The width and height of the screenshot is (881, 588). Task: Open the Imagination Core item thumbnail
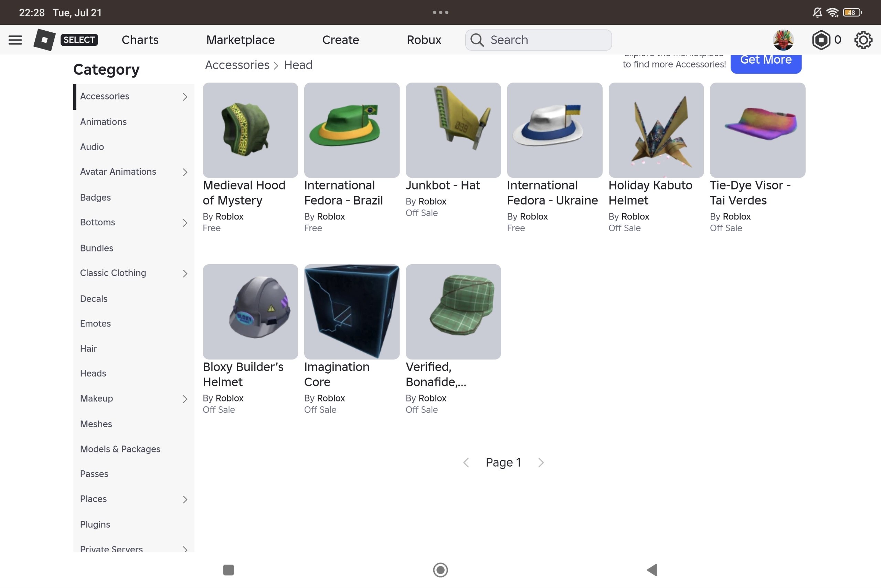tap(351, 312)
